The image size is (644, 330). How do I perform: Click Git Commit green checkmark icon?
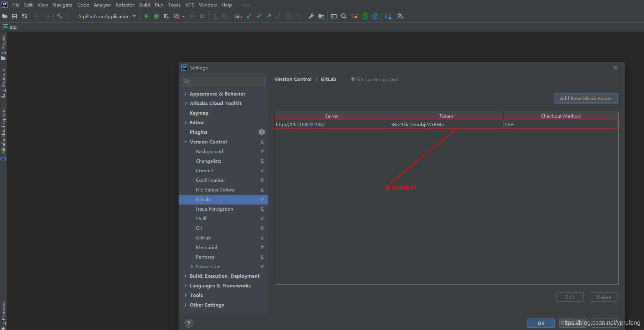259,16
